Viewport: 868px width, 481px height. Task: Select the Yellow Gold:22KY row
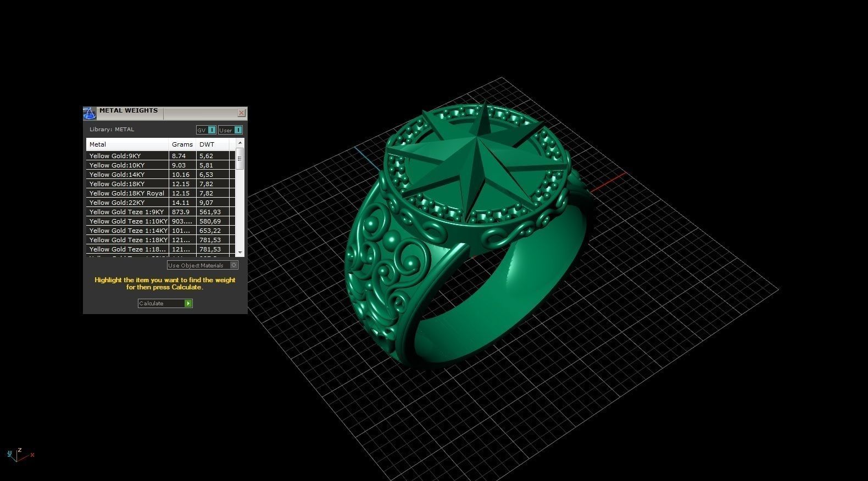point(160,203)
